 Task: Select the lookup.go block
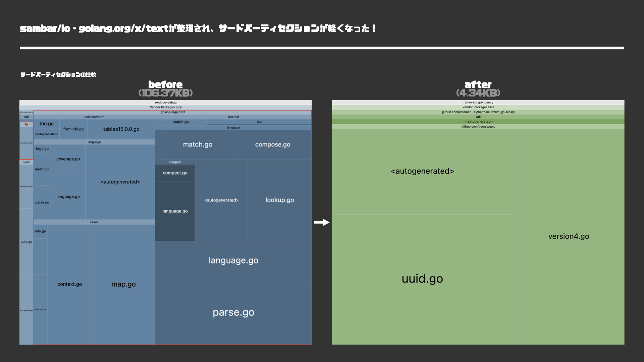(x=279, y=200)
